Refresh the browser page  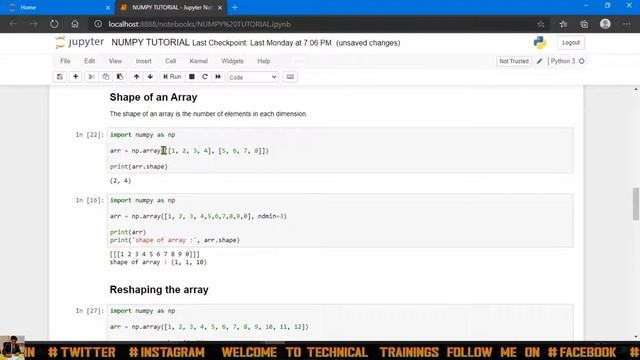point(54,24)
